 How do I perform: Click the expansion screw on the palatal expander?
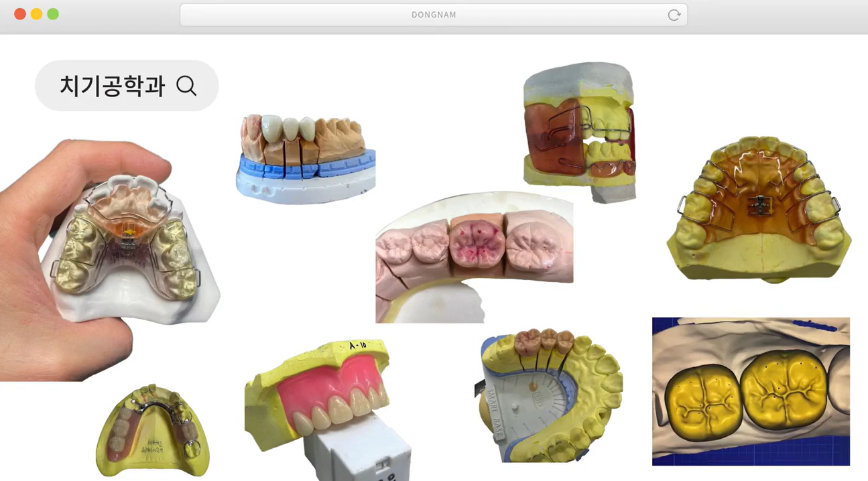759,203
